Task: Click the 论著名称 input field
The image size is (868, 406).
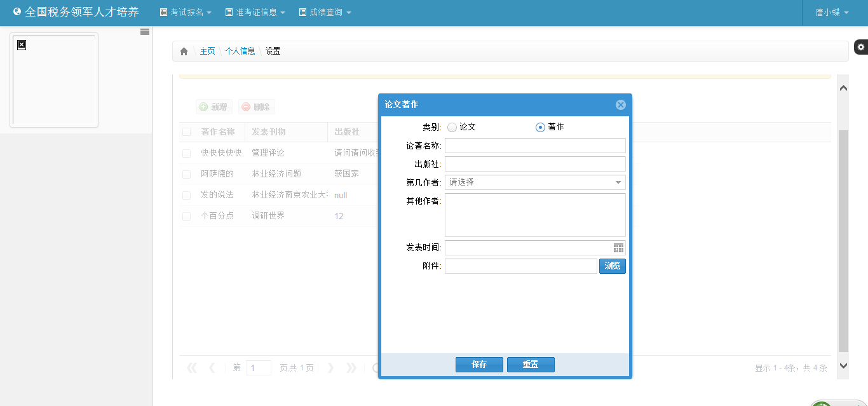Action: (x=535, y=145)
